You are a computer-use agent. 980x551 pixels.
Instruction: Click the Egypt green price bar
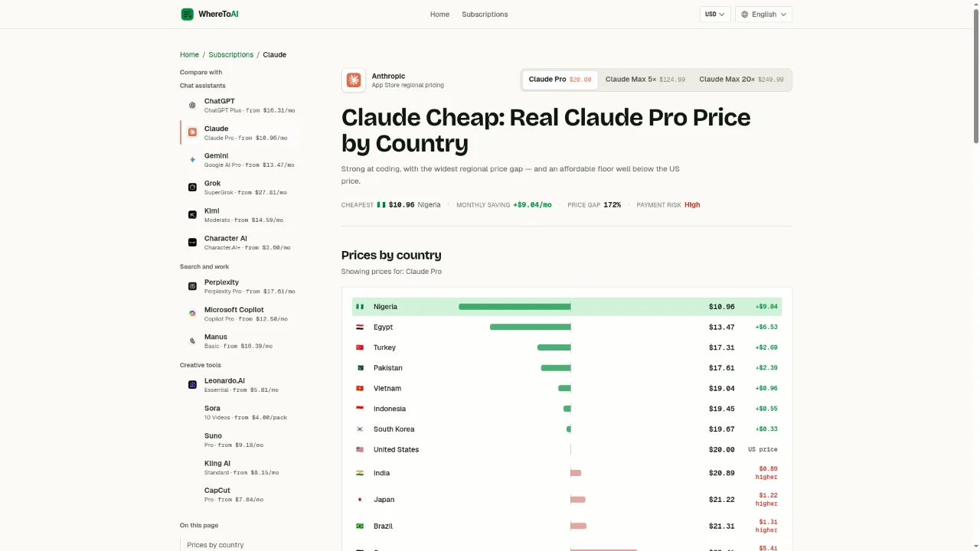tap(531, 327)
